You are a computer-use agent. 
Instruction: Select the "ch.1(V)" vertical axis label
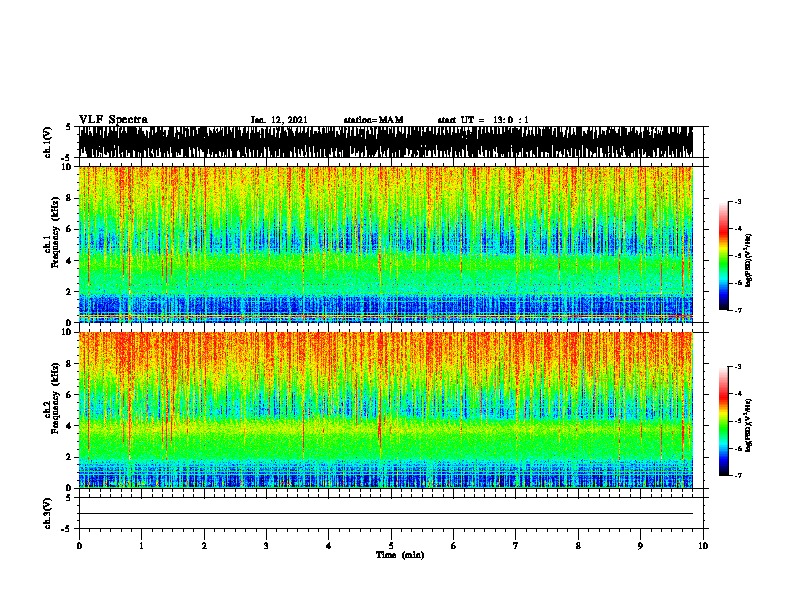click(48, 142)
